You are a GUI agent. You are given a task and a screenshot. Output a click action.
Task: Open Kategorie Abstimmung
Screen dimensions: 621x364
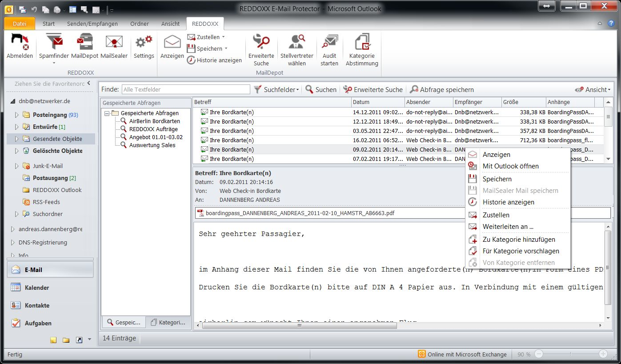(x=362, y=50)
